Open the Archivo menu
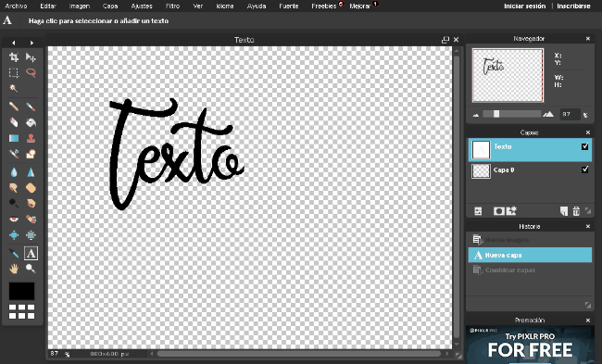This screenshot has width=602, height=364. click(16, 6)
